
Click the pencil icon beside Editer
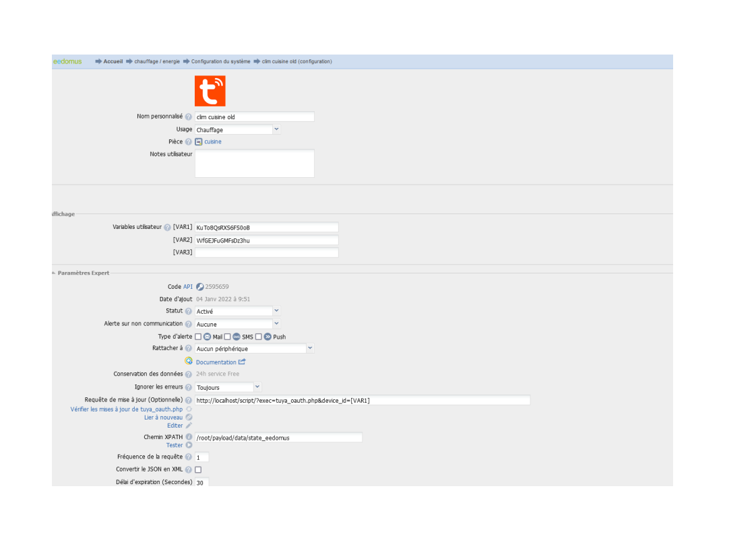coord(189,426)
